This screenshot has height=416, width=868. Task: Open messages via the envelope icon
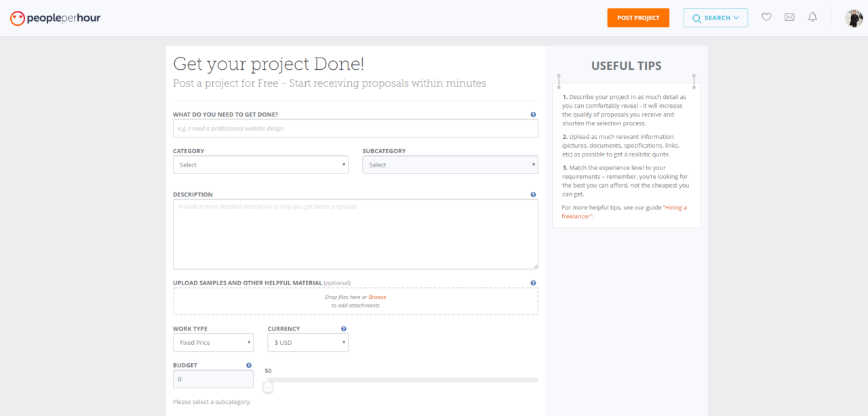click(x=789, y=18)
